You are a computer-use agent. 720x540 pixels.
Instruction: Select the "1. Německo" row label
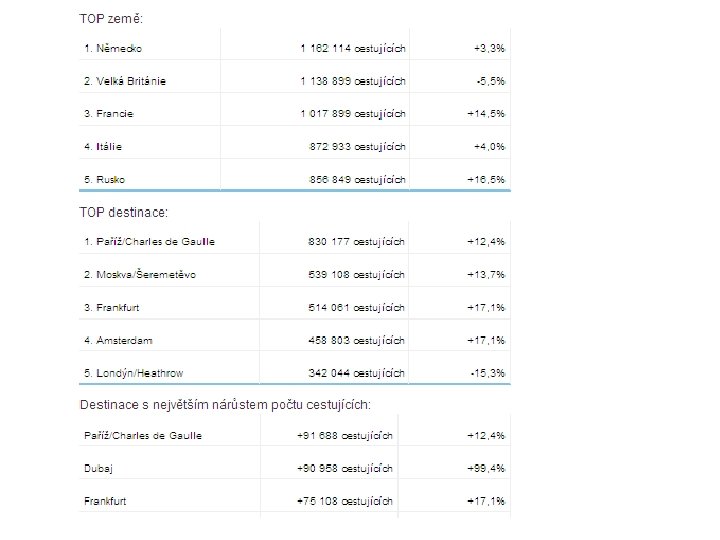112,48
